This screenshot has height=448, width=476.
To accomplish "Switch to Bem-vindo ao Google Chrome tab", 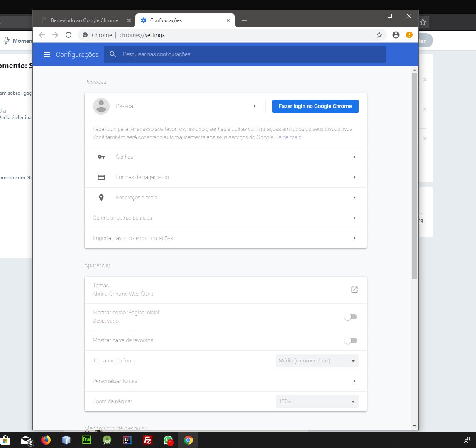I will pos(84,20).
